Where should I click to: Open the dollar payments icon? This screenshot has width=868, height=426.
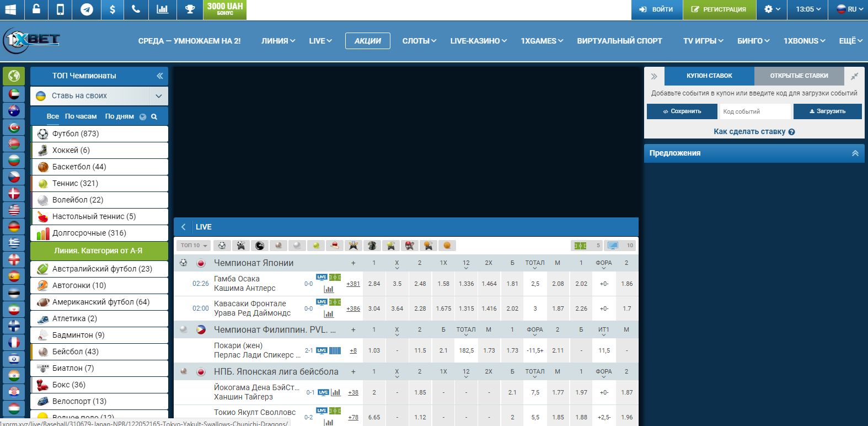tap(112, 9)
